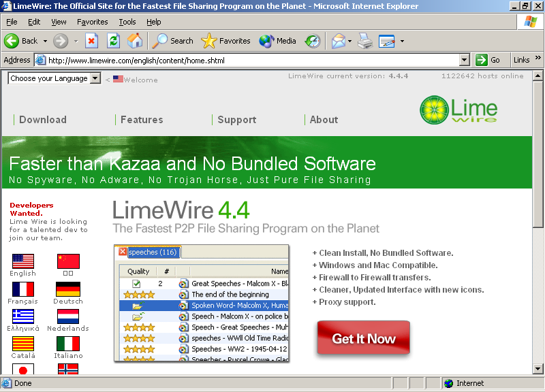Click the page scrollbar down arrow

pos(538,369)
